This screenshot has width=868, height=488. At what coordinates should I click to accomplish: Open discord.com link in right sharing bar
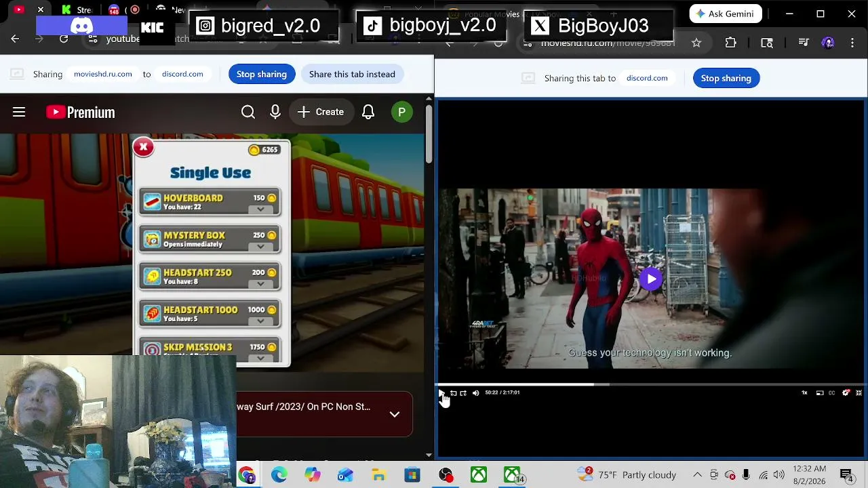pos(647,78)
